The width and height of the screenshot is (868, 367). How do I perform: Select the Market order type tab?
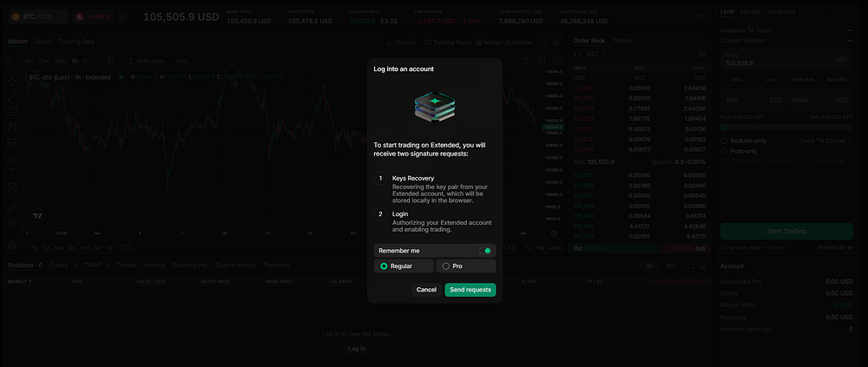(x=750, y=11)
